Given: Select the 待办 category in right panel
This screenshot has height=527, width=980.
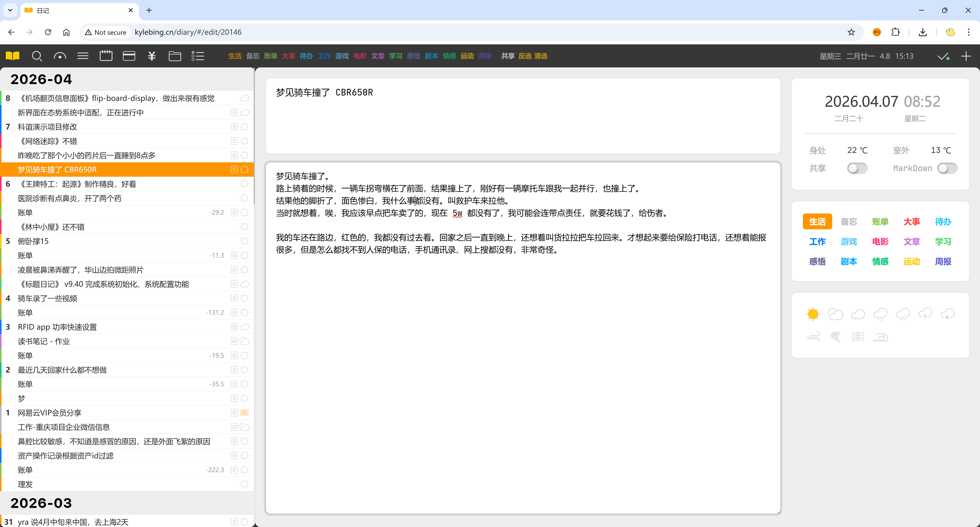Looking at the screenshot, I should tap(943, 221).
